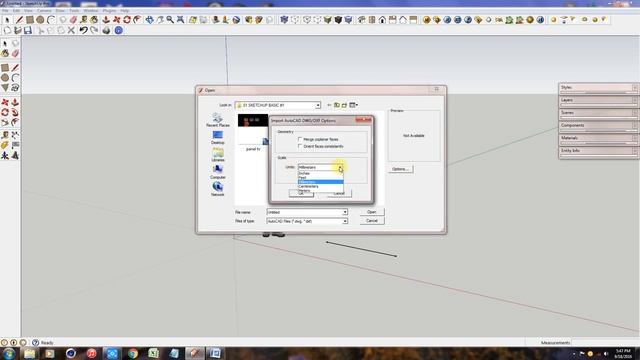640x360 pixels.
Task: Click the Options... button
Action: tap(400, 169)
